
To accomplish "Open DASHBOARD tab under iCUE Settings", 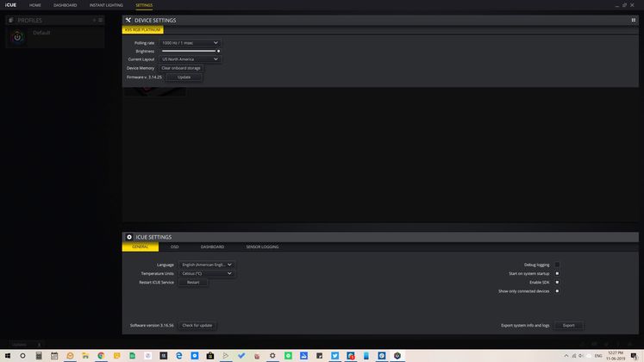I will tap(212, 247).
